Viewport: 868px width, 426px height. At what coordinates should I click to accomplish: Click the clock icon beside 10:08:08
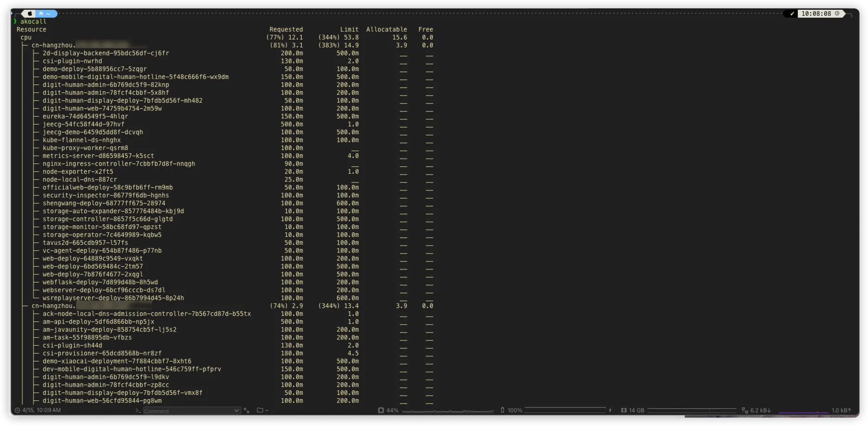tap(837, 13)
